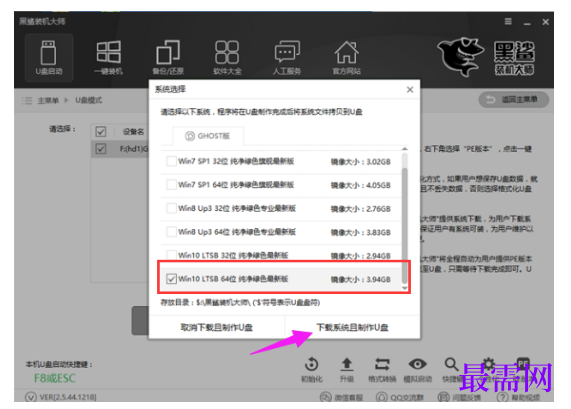Open the 官方网站 home icon
Screen dimensions: 571x409
(346, 58)
